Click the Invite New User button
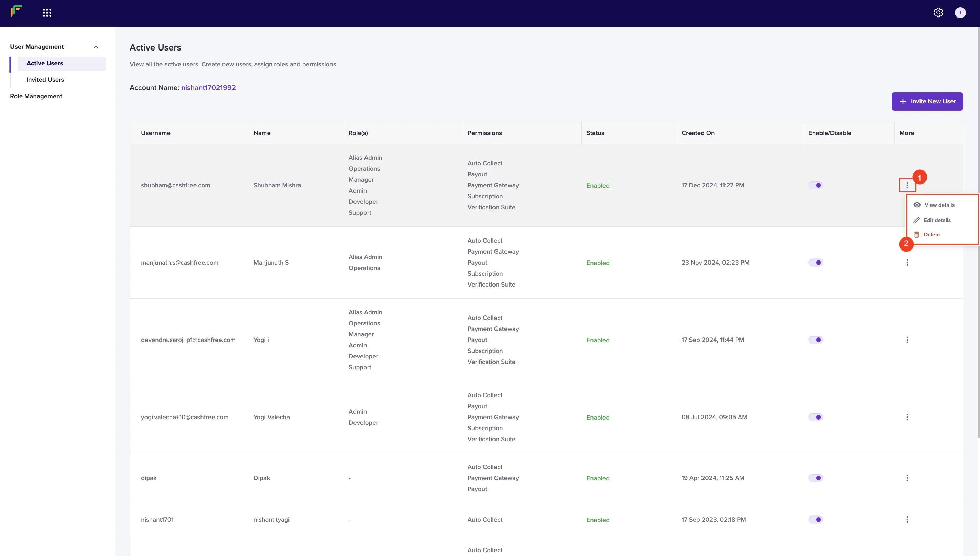The width and height of the screenshot is (980, 556). (927, 102)
